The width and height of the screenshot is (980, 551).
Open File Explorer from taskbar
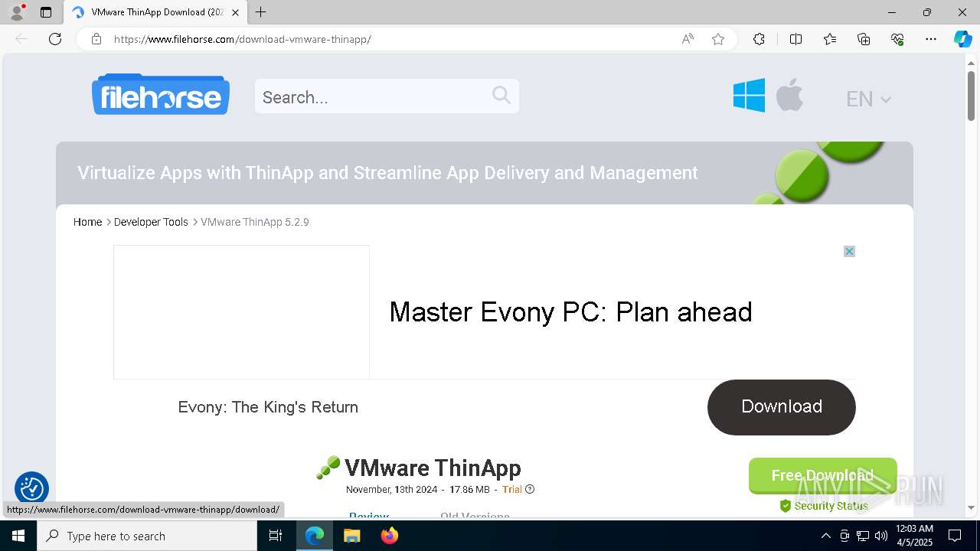tap(351, 536)
